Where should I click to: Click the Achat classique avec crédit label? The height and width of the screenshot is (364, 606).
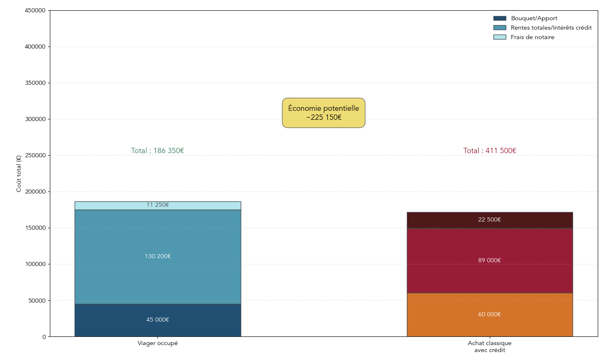pos(489,346)
